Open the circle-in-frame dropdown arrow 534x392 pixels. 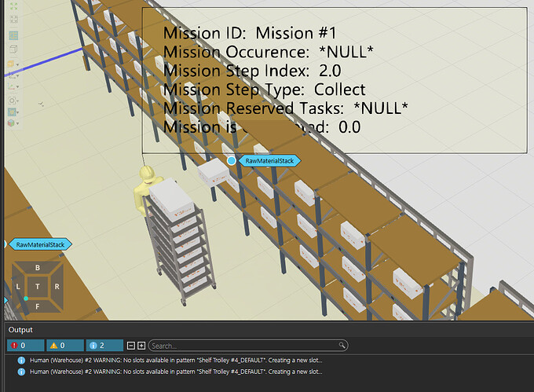coord(17,101)
